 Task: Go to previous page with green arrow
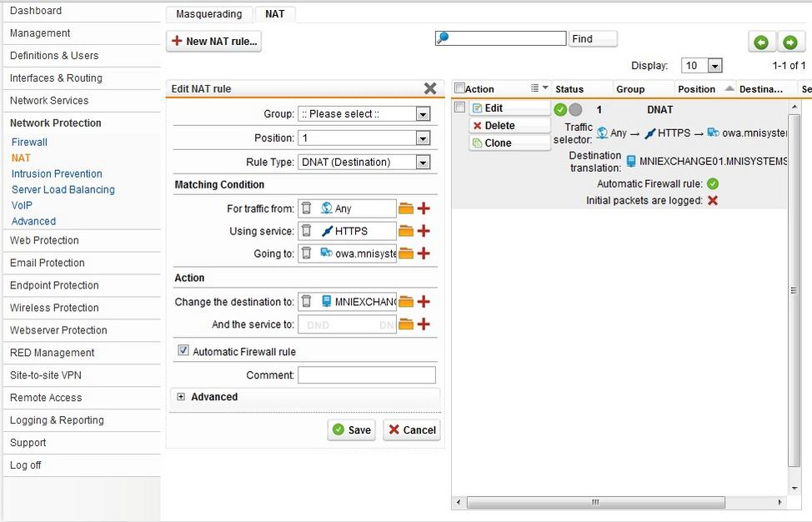coord(760,42)
